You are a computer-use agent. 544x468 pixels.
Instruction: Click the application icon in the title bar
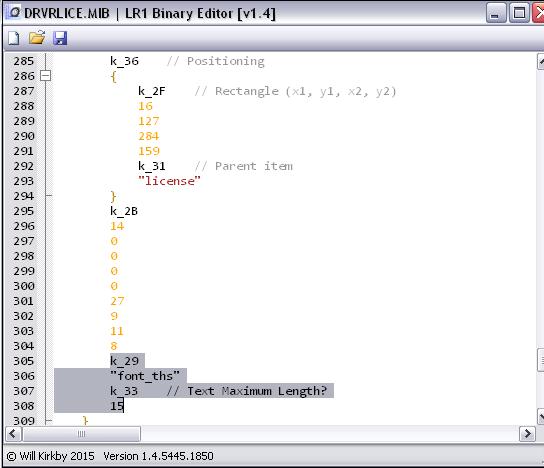tap(14, 12)
